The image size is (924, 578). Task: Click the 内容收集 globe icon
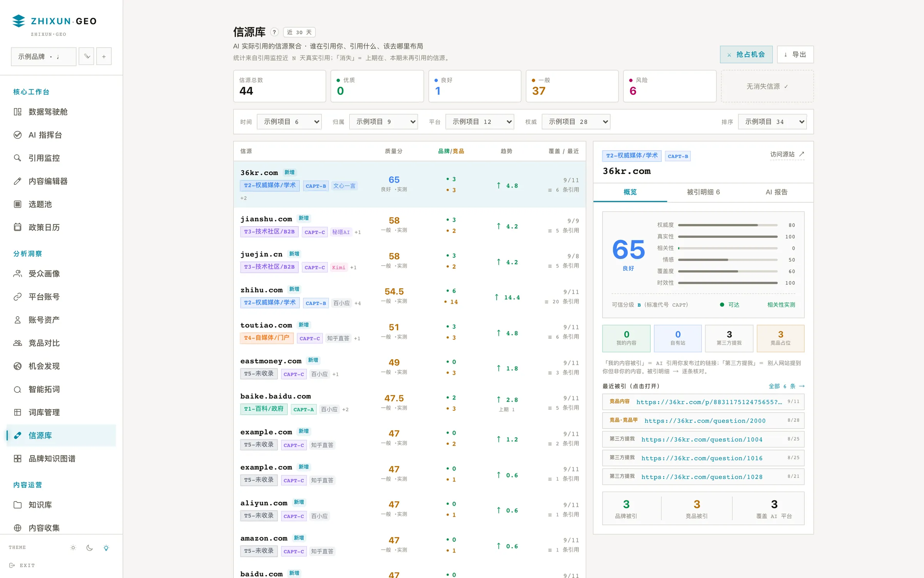pyautogui.click(x=18, y=528)
